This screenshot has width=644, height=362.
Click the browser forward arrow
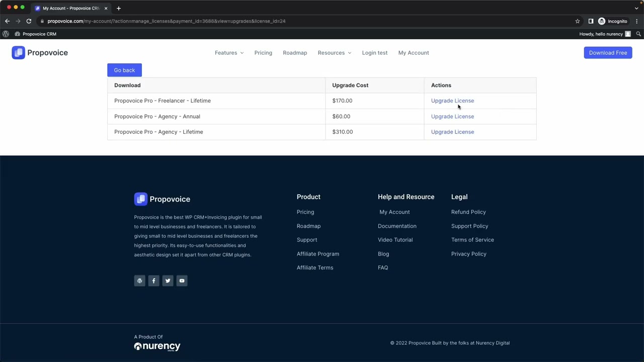point(18,21)
